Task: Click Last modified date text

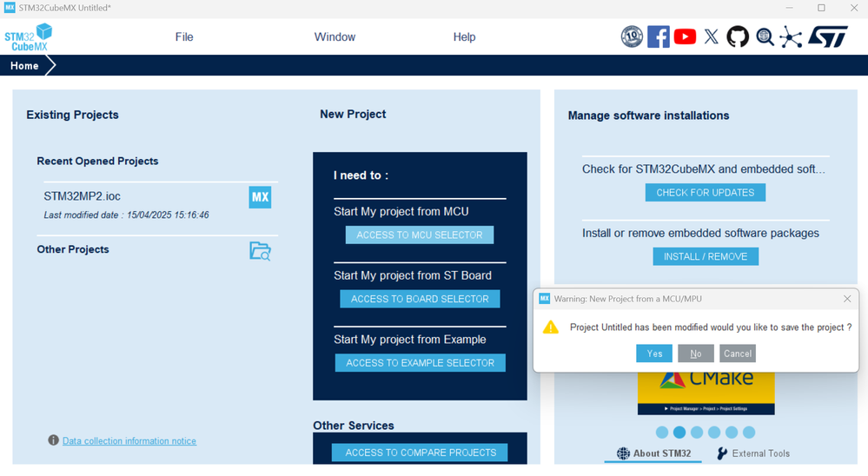Action: tap(126, 215)
